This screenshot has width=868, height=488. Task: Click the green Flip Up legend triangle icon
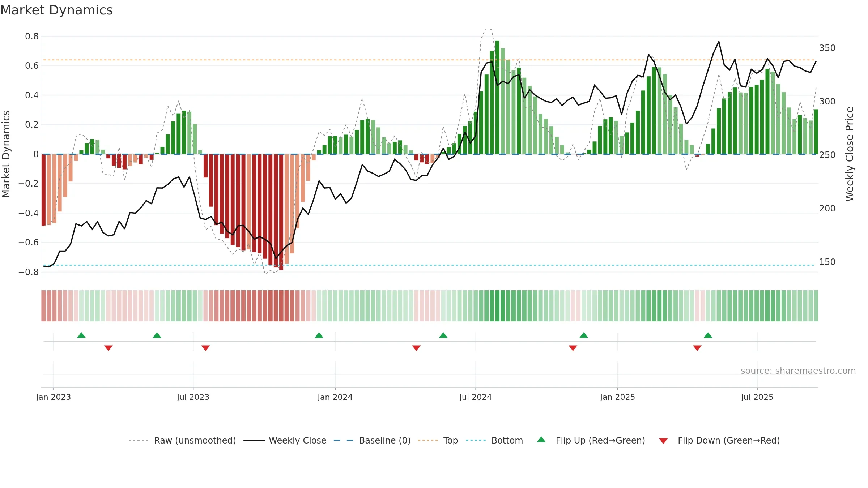(541, 440)
